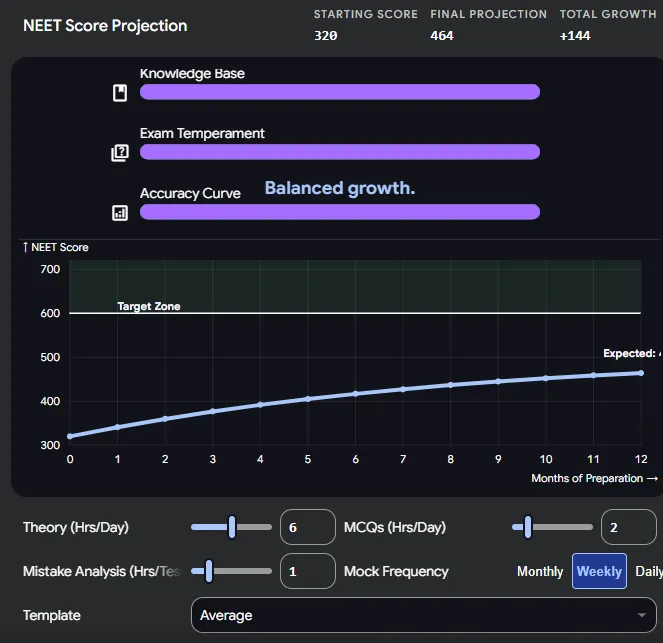
Task: Select Monthly mock frequency
Action: coord(540,571)
